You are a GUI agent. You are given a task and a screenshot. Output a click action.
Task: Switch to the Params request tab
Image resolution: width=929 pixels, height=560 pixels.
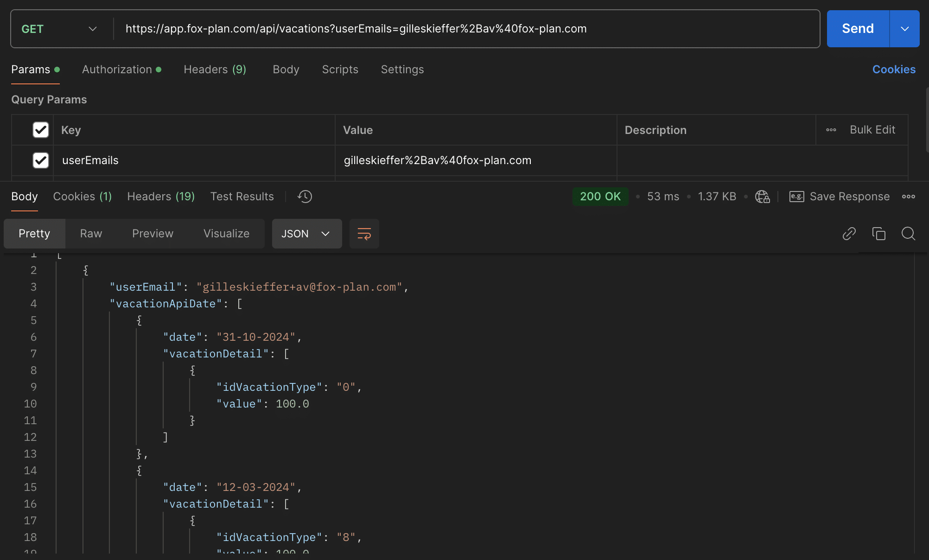tap(35, 70)
